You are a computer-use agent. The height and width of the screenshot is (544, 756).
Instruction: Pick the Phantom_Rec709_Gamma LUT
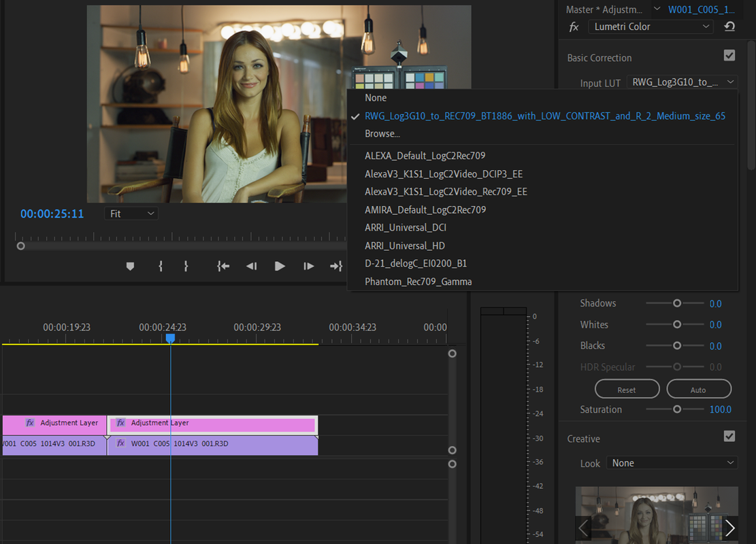542,282
